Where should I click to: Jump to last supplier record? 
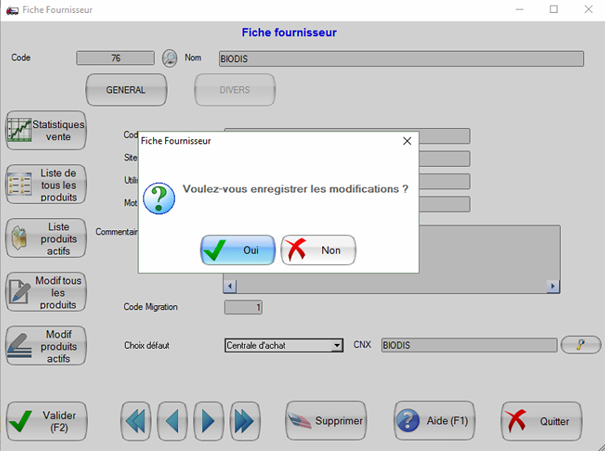243,421
